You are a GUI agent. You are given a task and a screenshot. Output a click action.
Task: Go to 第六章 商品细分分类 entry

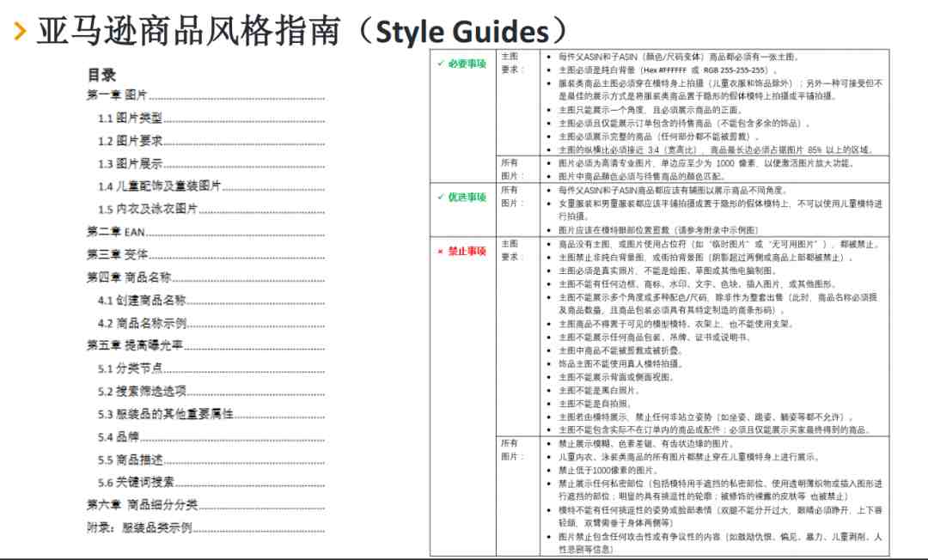click(x=206, y=505)
